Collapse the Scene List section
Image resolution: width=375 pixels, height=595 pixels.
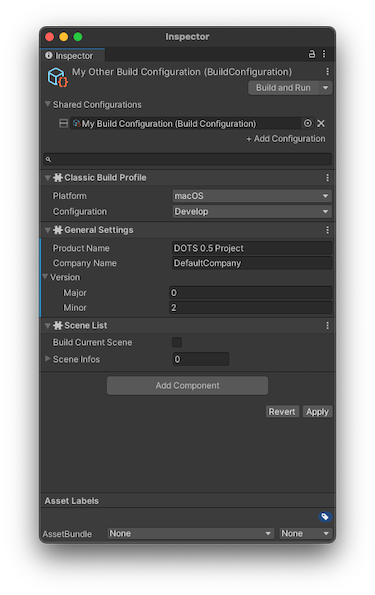47,326
